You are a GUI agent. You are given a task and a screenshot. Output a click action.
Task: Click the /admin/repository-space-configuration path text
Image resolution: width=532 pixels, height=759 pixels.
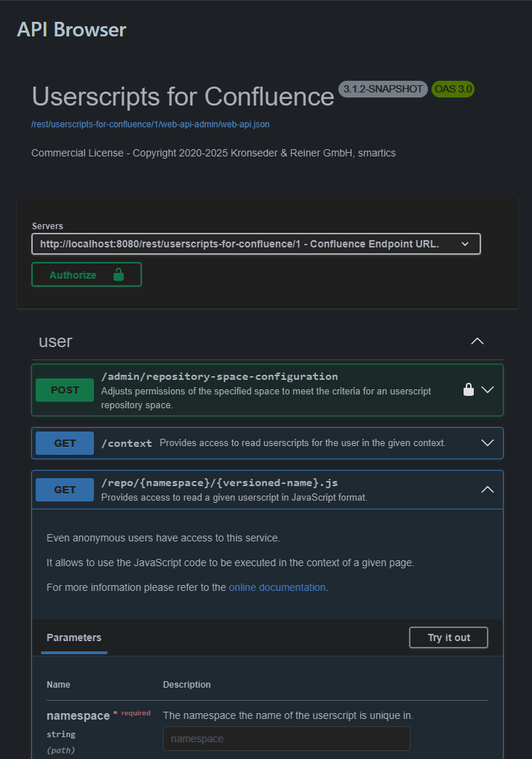(x=219, y=376)
